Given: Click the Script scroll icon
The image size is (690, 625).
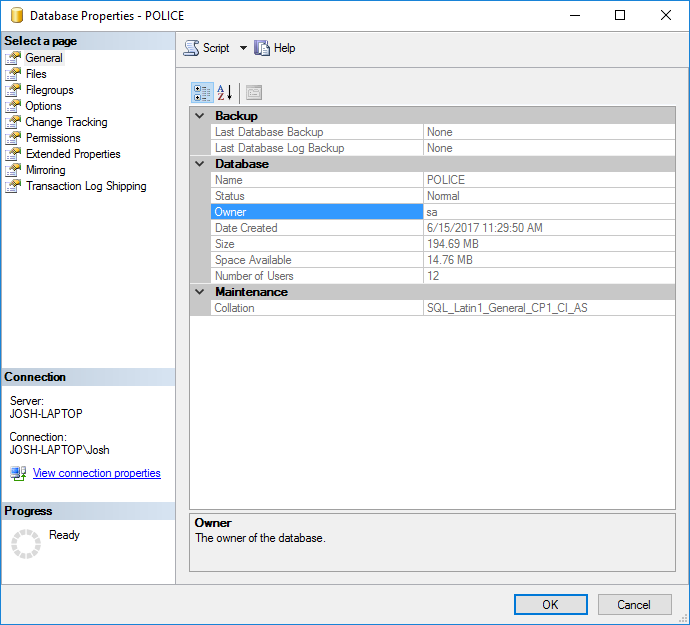Looking at the screenshot, I should tap(191, 48).
